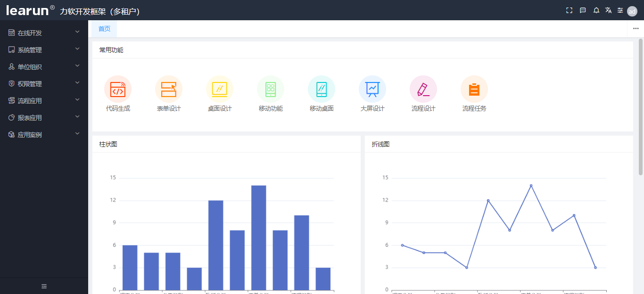The height and width of the screenshot is (294, 644).
Task: Click the notification bell icon
Action: pyautogui.click(x=596, y=10)
